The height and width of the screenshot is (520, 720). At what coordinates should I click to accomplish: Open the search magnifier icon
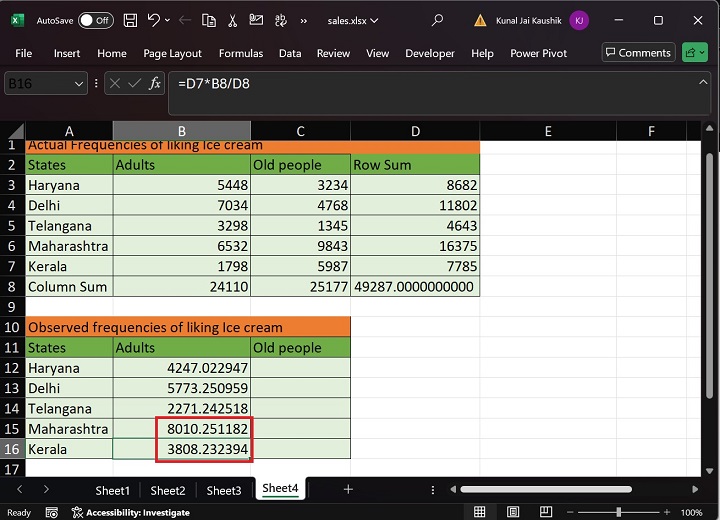(437, 20)
